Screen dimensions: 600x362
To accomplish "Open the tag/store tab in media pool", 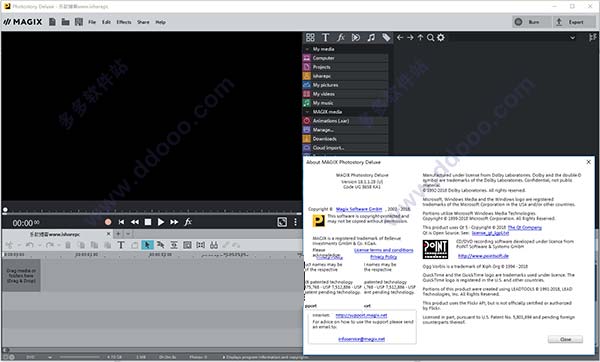I will 386,38.
